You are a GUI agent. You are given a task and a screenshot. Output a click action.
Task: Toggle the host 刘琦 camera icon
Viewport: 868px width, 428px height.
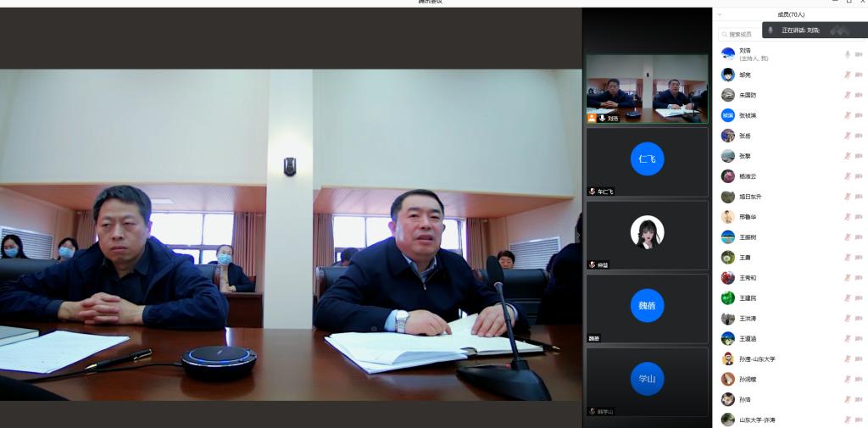point(859,54)
